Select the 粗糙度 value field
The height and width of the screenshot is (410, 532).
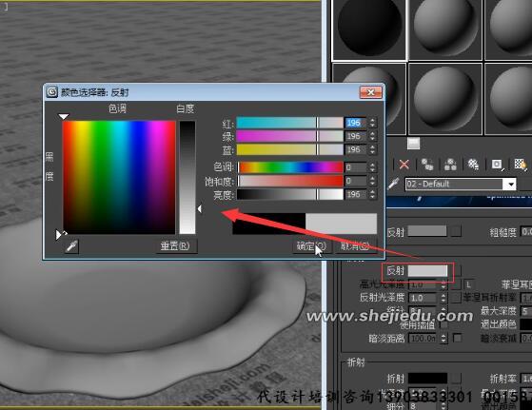click(x=526, y=231)
